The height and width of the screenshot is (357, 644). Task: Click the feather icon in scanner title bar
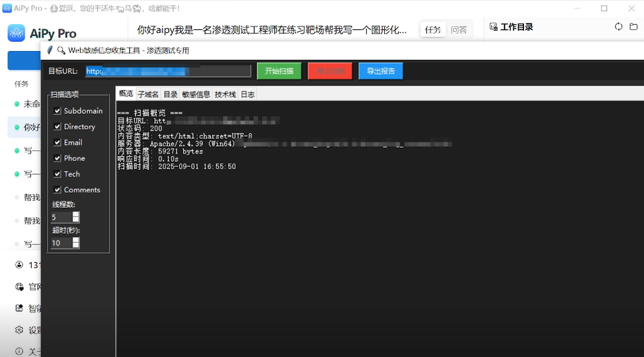click(x=50, y=50)
